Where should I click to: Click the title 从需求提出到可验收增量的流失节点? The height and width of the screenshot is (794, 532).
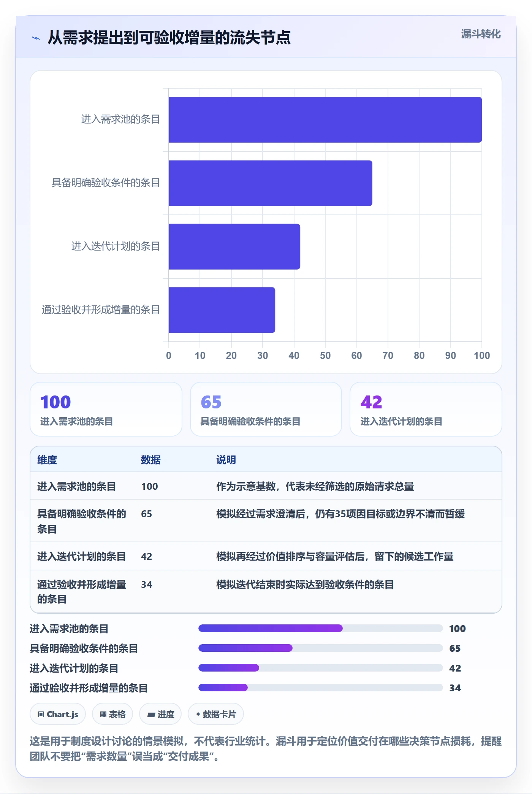click(169, 38)
